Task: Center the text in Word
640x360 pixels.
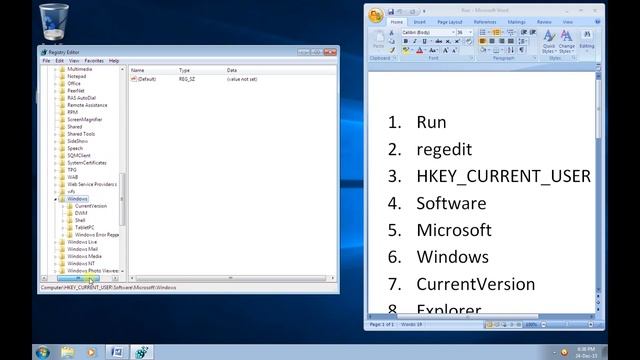Action: click(492, 41)
